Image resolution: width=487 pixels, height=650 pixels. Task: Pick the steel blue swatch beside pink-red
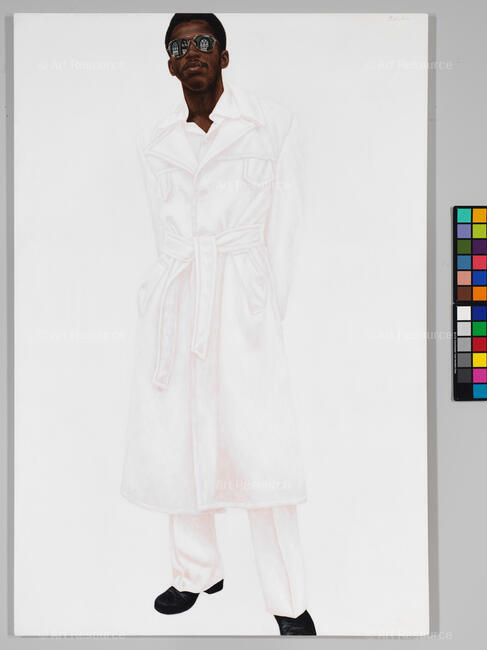pyautogui.click(x=464, y=262)
